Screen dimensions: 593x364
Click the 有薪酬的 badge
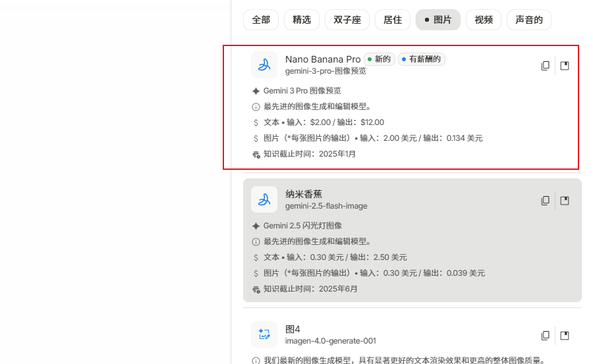tap(421, 59)
